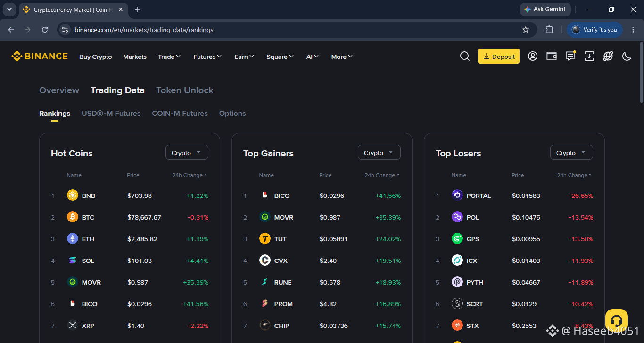Open the support headset chat button
This screenshot has width=644, height=343.
[617, 320]
